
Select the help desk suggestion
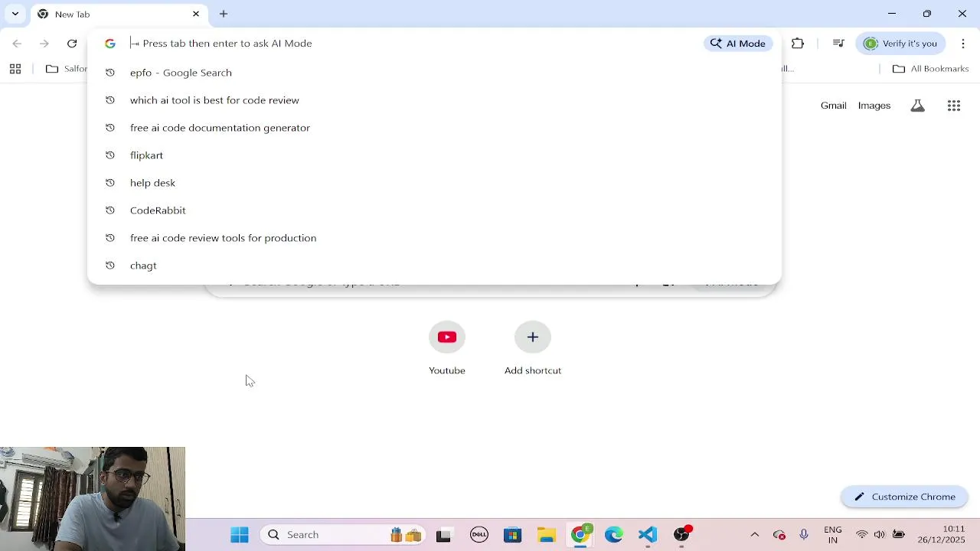(434, 183)
